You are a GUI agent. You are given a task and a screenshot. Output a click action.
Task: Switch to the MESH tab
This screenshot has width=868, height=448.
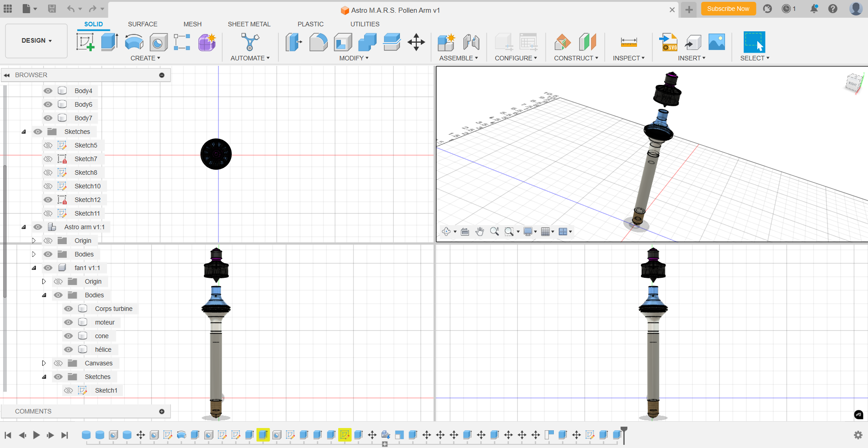(192, 24)
